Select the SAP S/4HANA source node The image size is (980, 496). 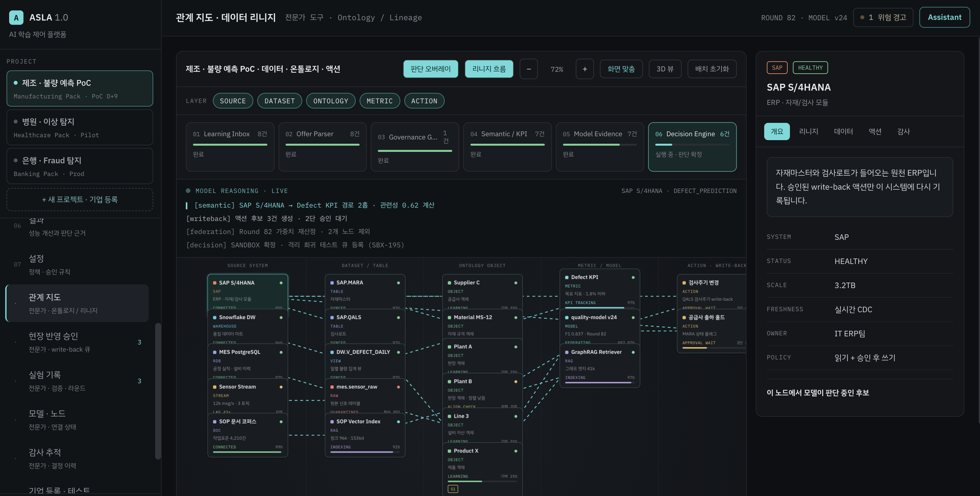pos(248,292)
